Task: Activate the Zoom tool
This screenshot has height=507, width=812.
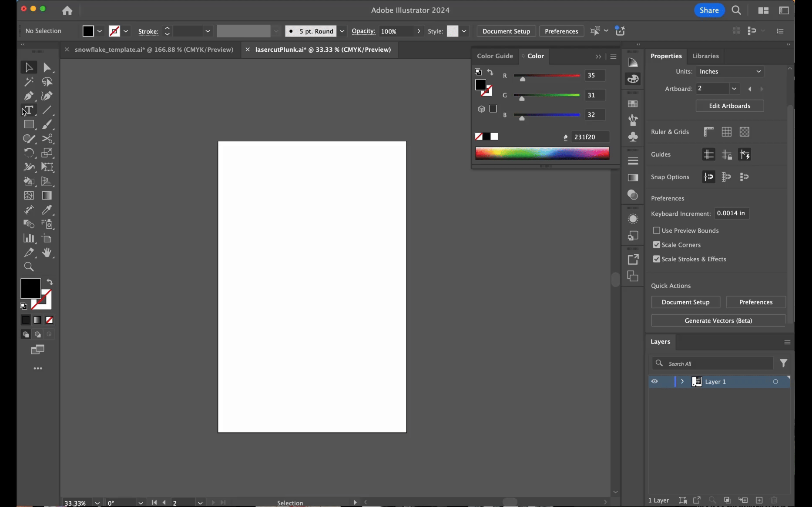Action: [29, 267]
